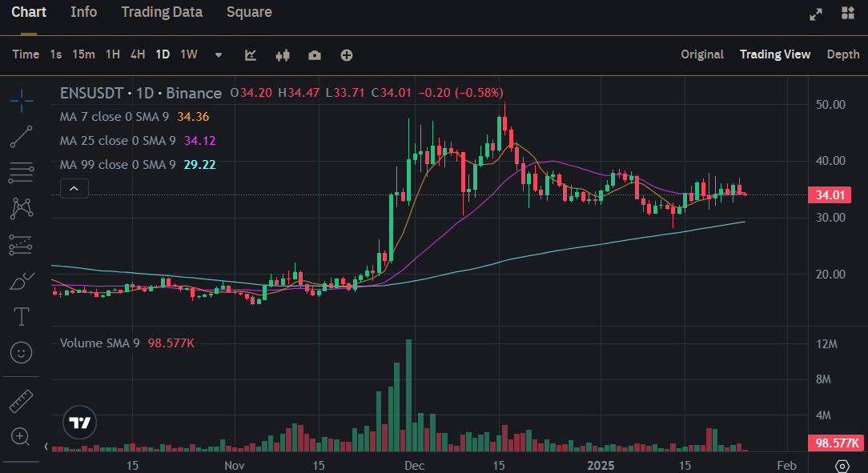Click the -0.20 (-0.58%) change value
The image size is (868, 473).
(x=460, y=92)
